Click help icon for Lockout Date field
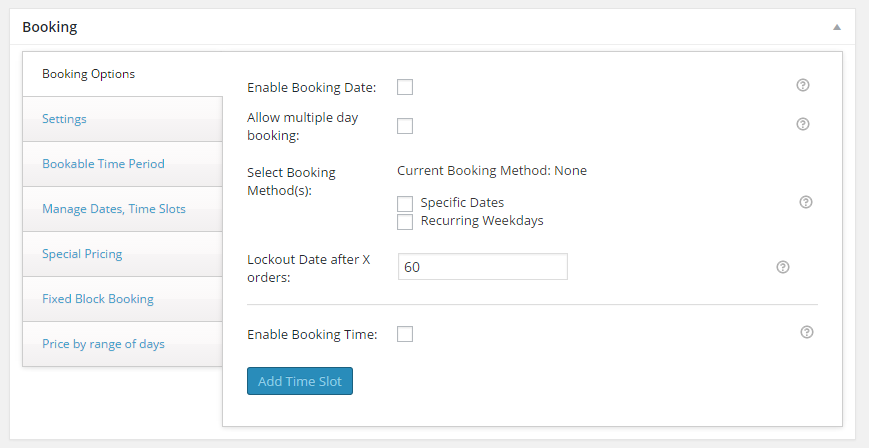The height and width of the screenshot is (448, 869). [x=783, y=267]
